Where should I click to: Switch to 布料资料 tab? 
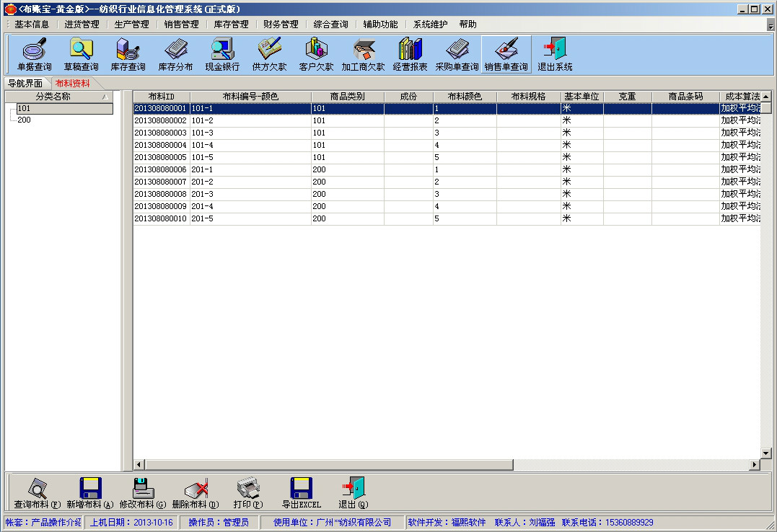tap(73, 83)
